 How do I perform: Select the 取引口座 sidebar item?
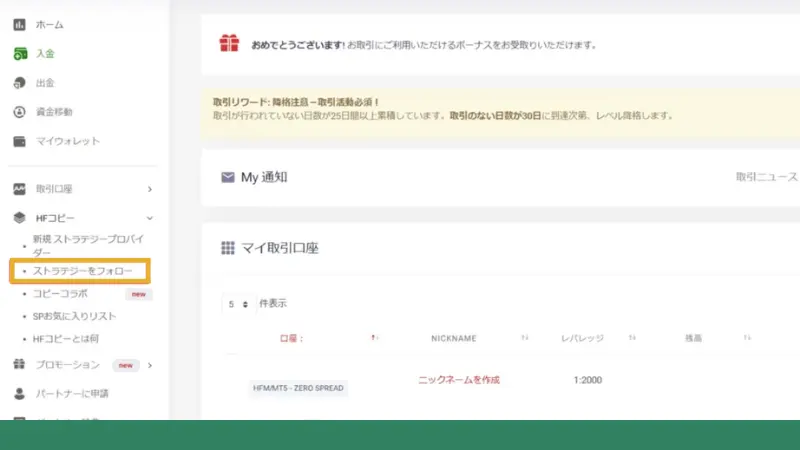click(x=54, y=189)
